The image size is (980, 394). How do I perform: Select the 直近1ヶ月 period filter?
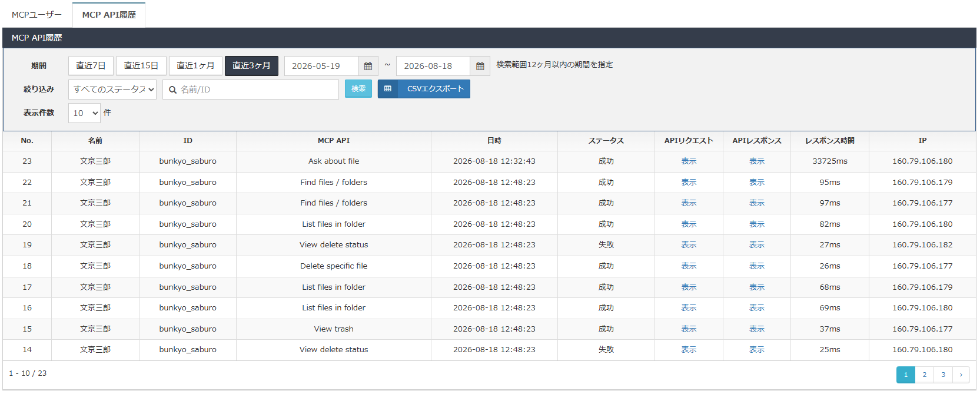click(x=195, y=66)
